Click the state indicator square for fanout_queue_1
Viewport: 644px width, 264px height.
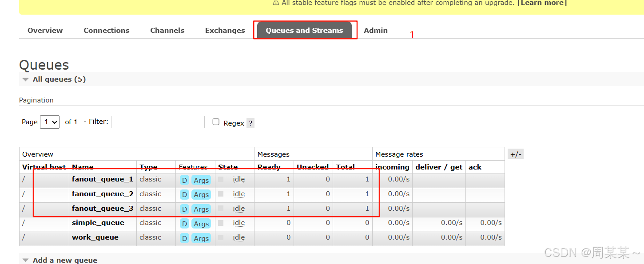[221, 179]
